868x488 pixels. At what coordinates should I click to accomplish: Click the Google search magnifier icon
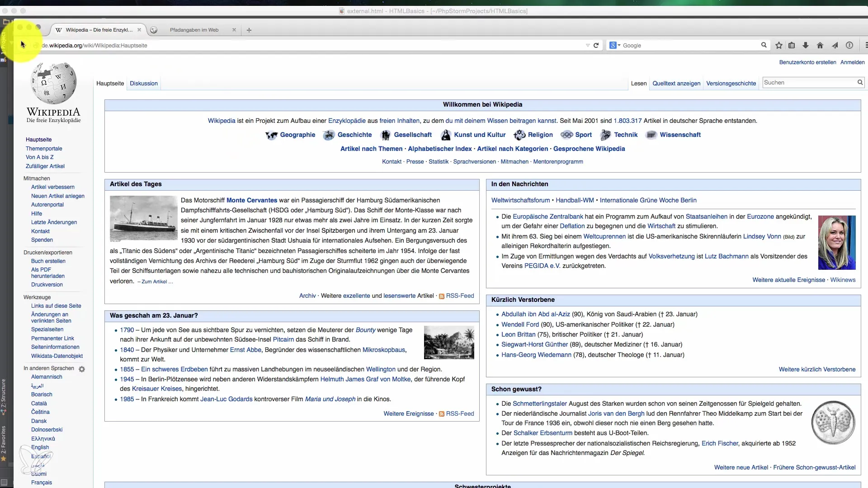764,45
